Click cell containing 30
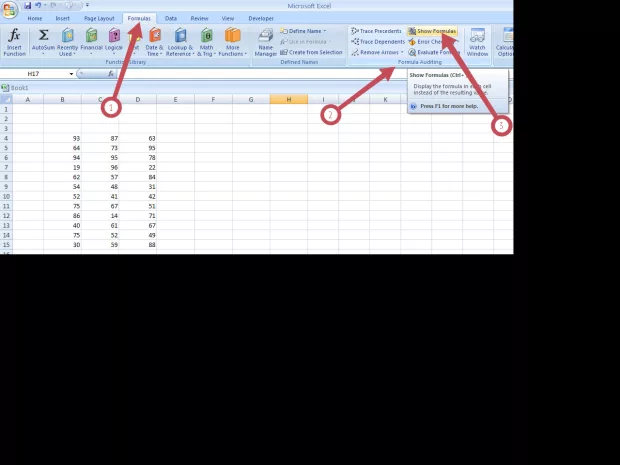Viewport: 620px width, 465px height. [x=62, y=245]
